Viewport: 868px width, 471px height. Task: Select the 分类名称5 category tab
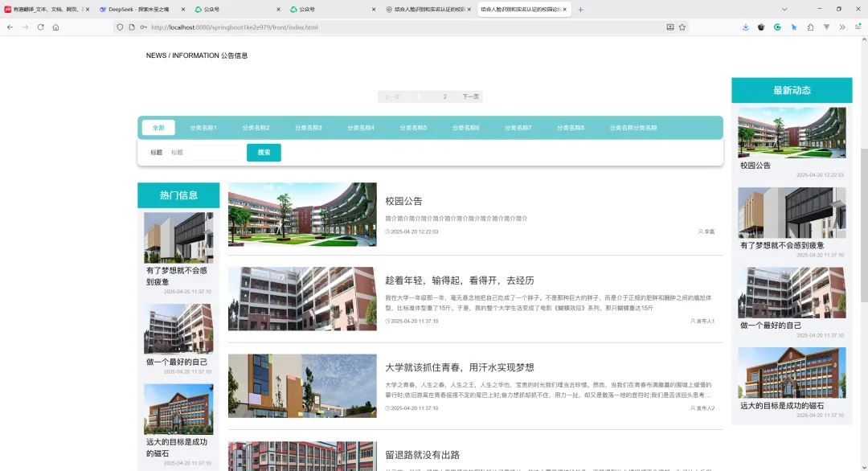click(414, 128)
